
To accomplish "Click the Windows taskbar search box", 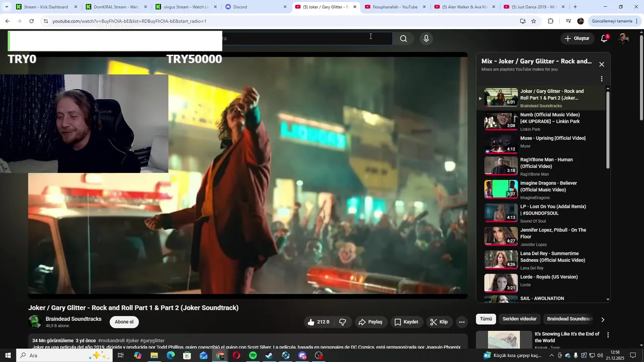I will tap(64, 355).
